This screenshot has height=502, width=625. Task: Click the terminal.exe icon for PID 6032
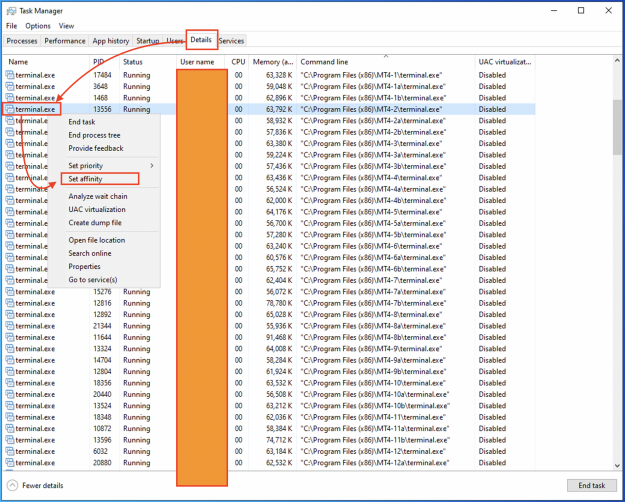tap(10, 451)
